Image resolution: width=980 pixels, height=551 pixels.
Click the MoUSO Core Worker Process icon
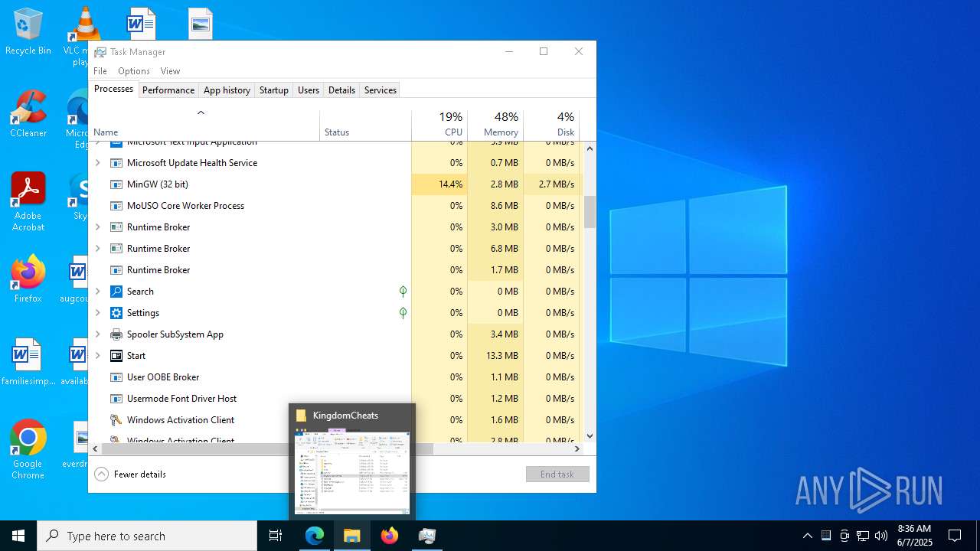[x=116, y=206]
